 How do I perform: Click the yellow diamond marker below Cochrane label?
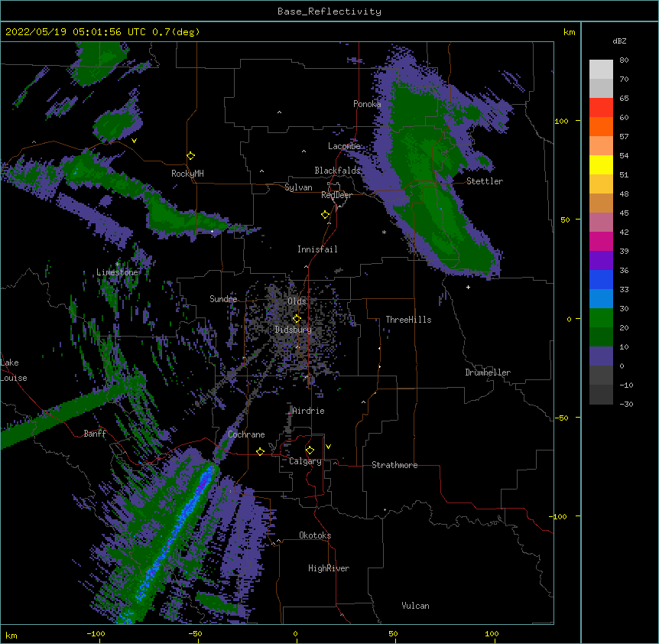260,451
